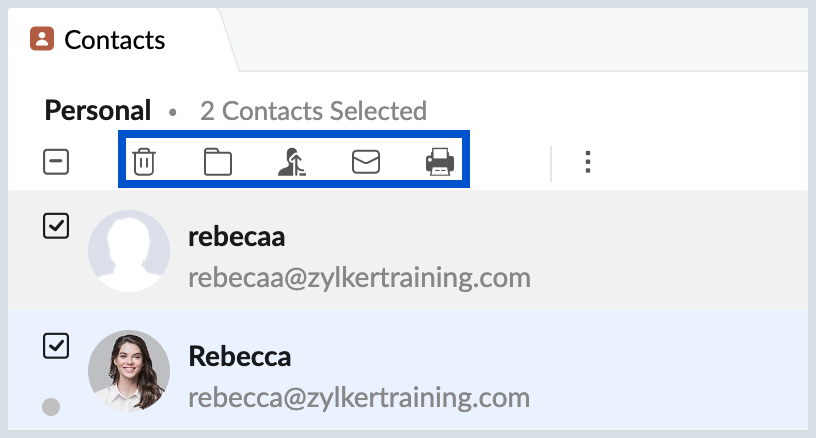
Task: Uncheck the Rebecca contact checkbox
Action: point(56,346)
